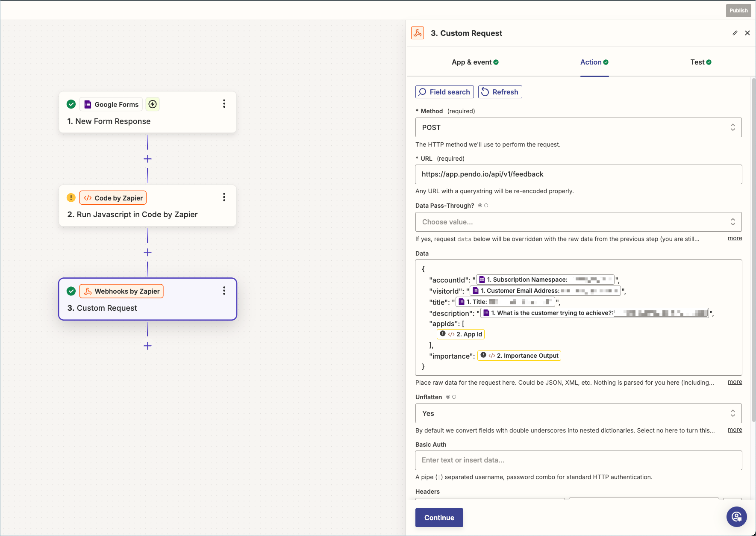Click green check on Webhooks step
756x536 pixels.
(71, 291)
